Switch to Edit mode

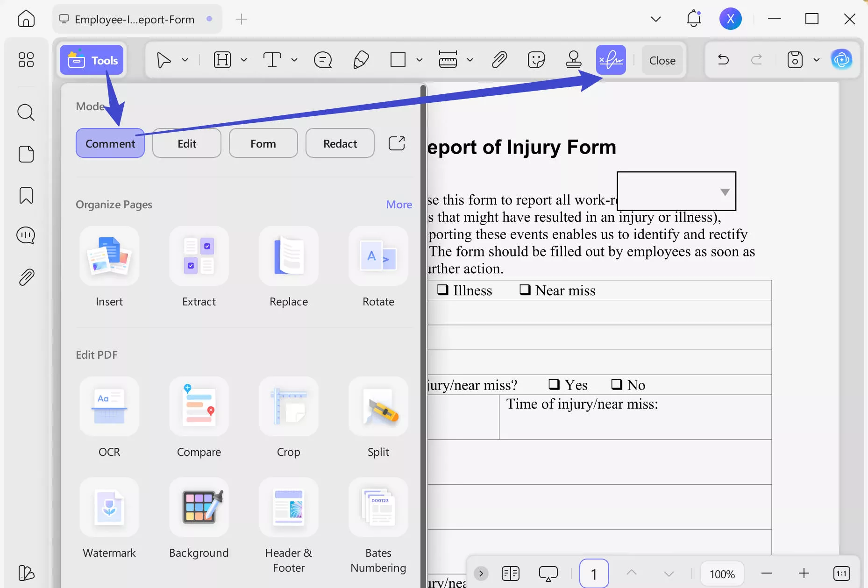[187, 143]
